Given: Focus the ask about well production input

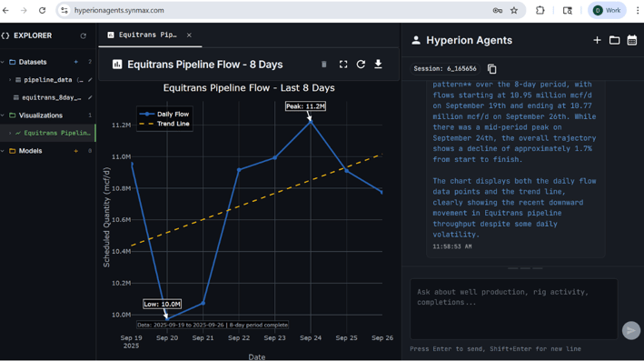Looking at the screenshot, I should tap(514, 309).
